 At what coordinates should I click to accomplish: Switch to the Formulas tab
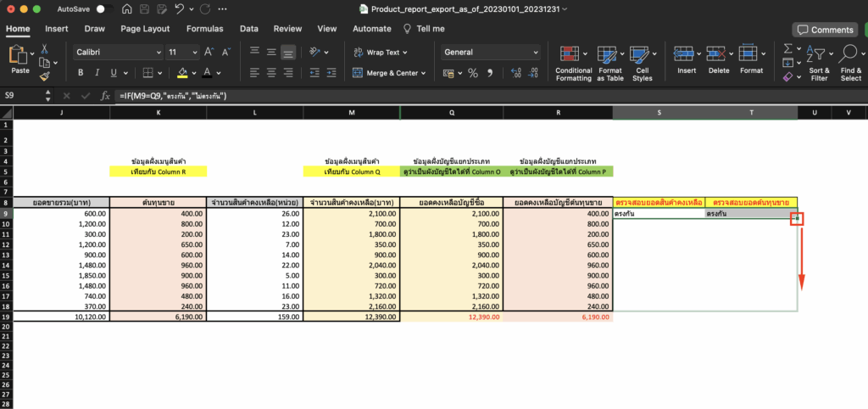[204, 28]
